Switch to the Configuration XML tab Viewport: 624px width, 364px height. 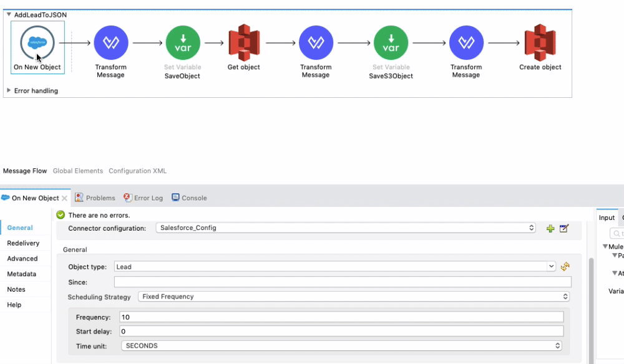[x=137, y=171]
